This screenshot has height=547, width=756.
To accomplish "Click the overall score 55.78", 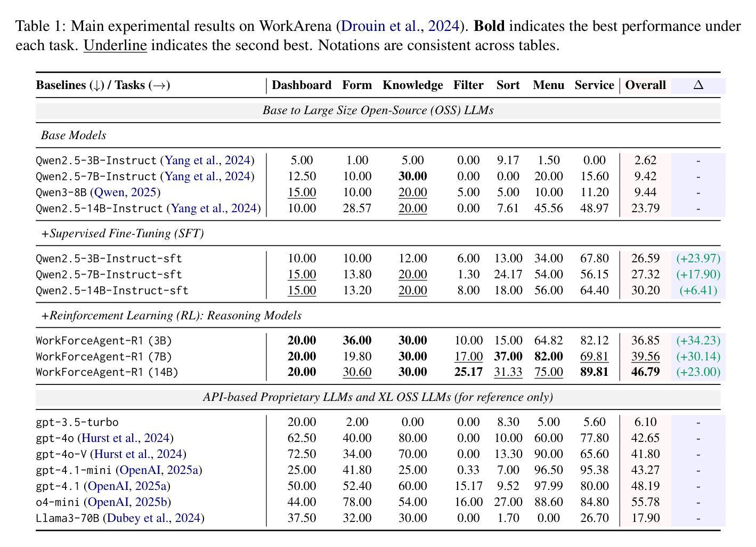I will [x=645, y=502].
